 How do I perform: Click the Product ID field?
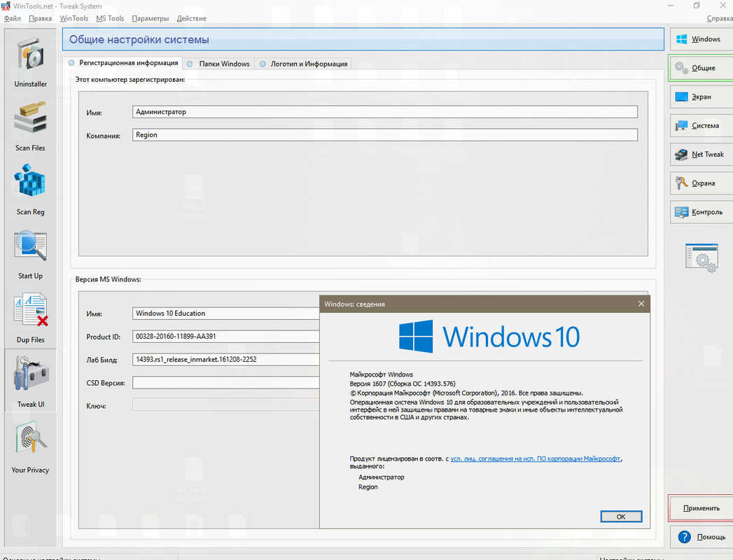(226, 336)
